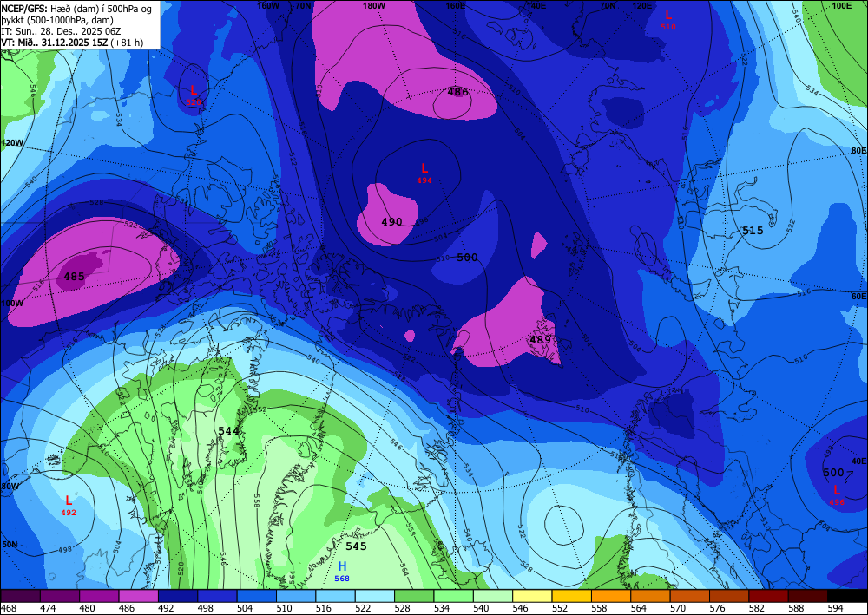Click the 140E longitude label
This screenshot has height=615, width=868.
point(536,5)
